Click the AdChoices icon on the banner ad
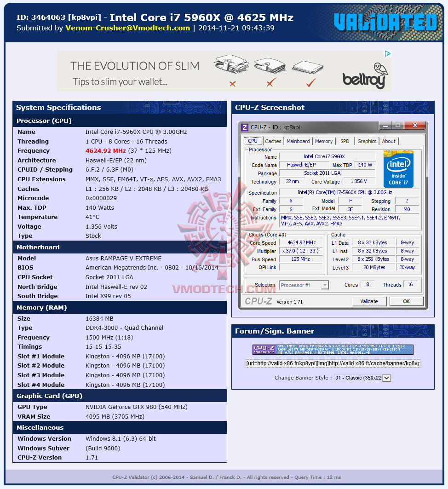448x489 pixels. click(x=388, y=54)
